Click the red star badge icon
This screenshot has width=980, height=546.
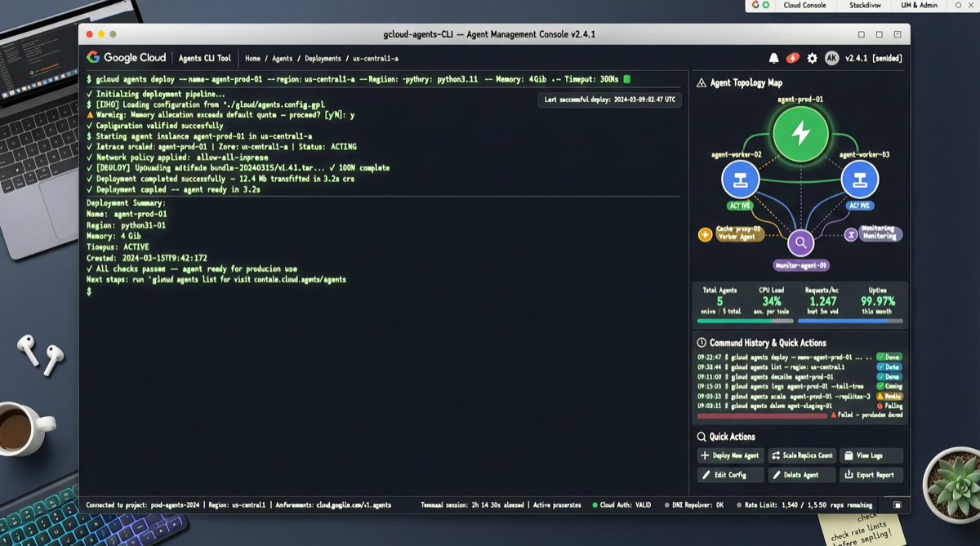[x=792, y=58]
